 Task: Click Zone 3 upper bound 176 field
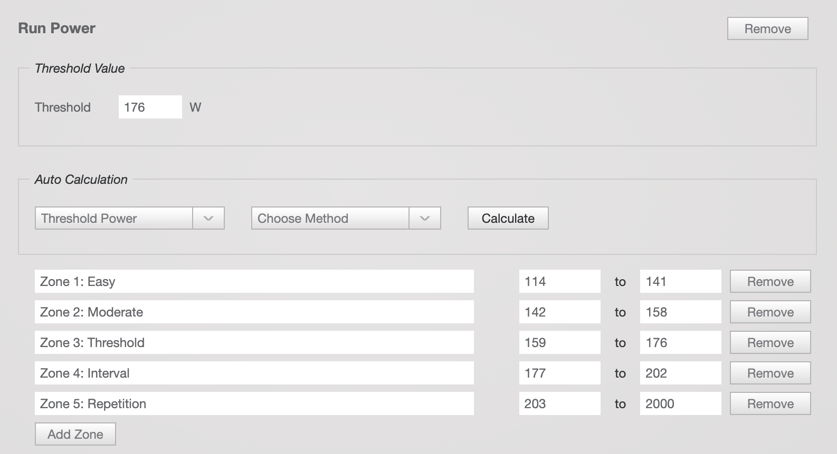tap(680, 343)
